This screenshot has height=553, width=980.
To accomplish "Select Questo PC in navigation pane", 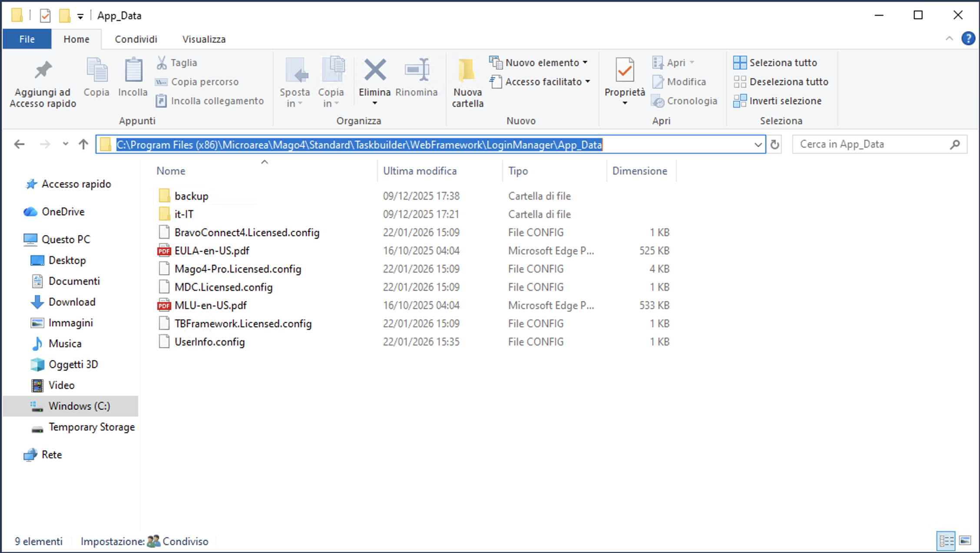I will (x=66, y=240).
